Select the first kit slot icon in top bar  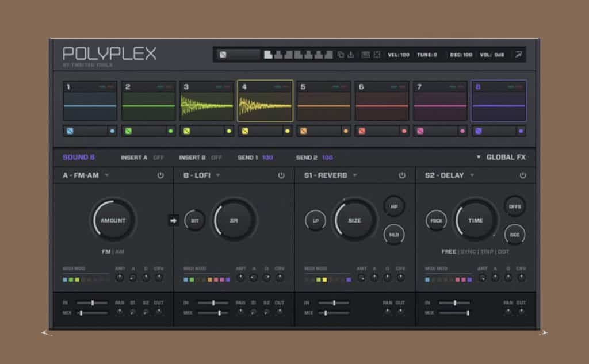click(268, 55)
